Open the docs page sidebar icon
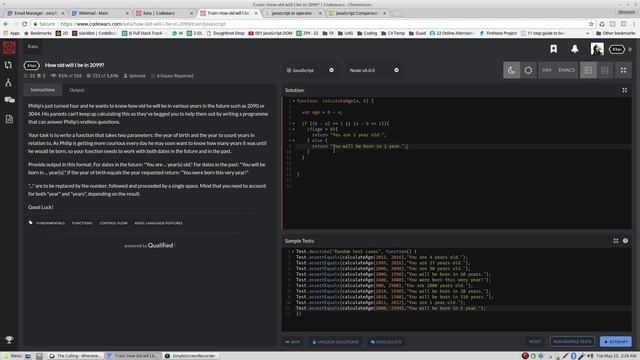The width and height of the screenshot is (640, 360). click(x=9, y=119)
